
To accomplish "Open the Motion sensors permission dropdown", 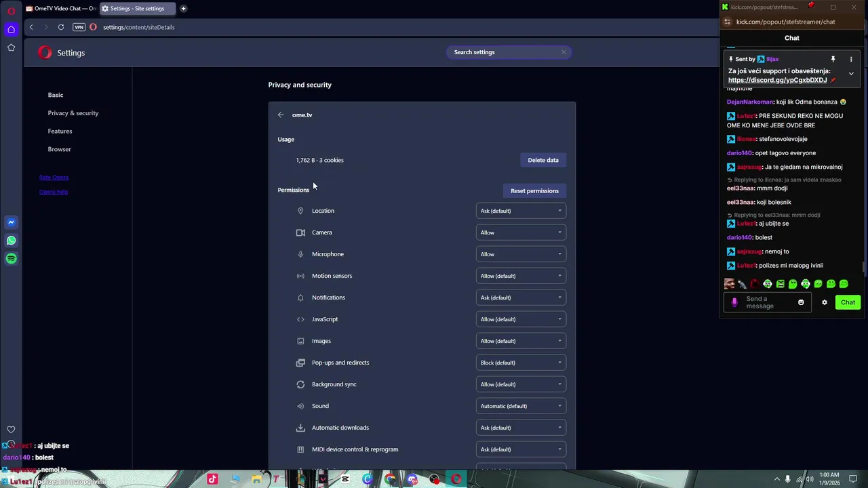I will pyautogui.click(x=521, y=276).
